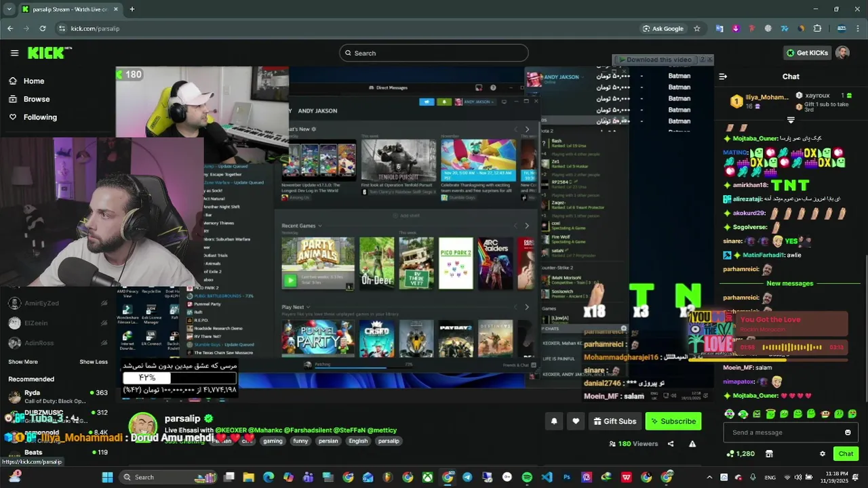Open the pink download extension icon
The image size is (868, 488).
(736, 28)
